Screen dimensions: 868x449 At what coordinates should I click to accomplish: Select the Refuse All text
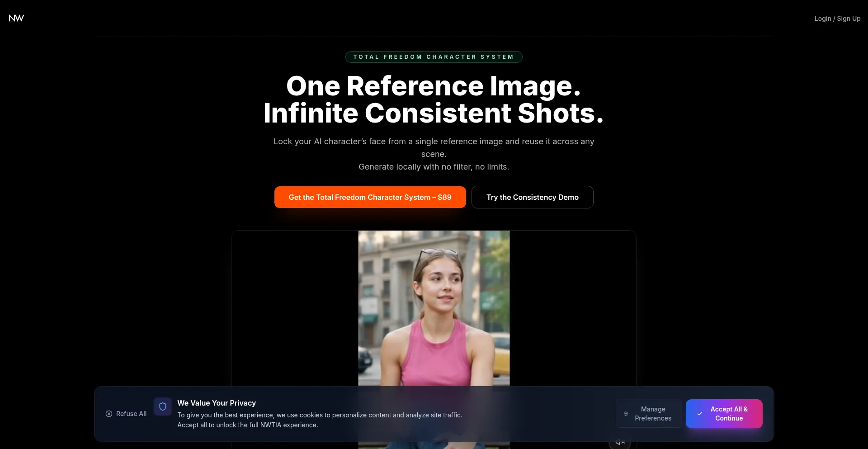click(x=131, y=414)
